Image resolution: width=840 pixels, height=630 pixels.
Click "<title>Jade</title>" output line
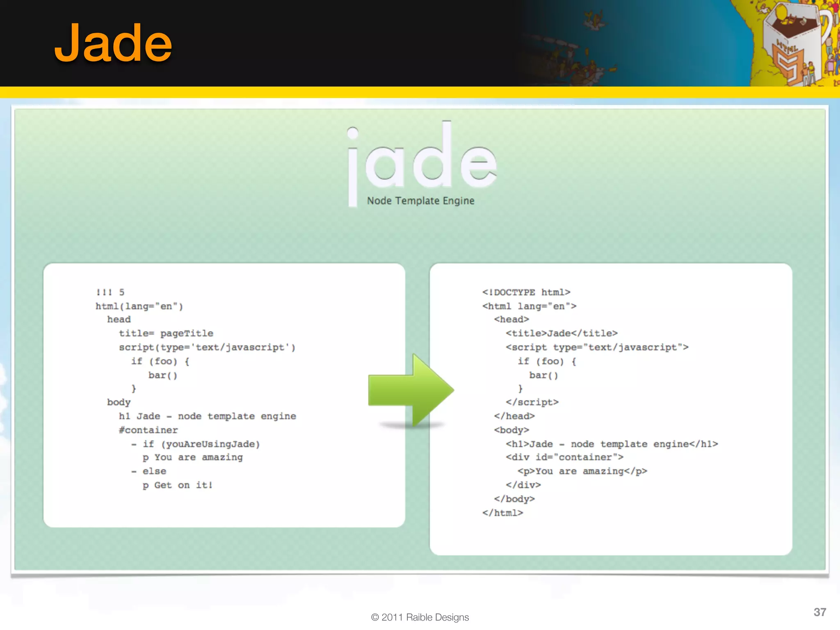562,333
